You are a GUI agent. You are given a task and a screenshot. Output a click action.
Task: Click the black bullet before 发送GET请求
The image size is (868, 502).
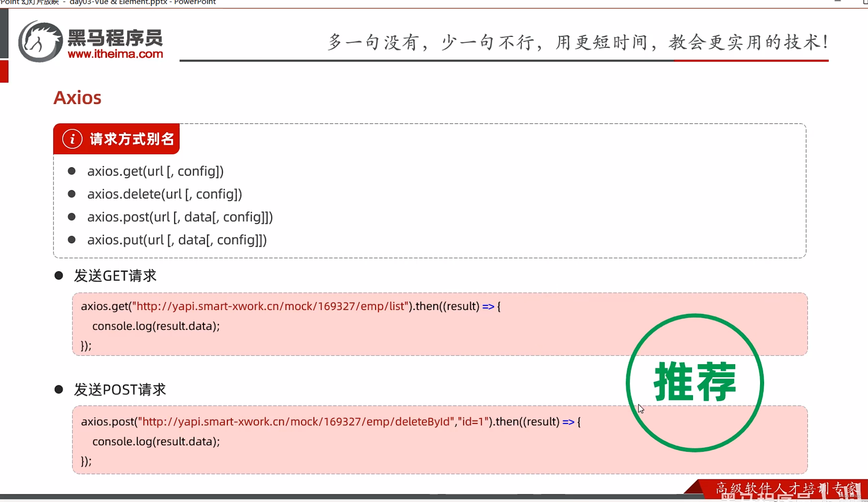(x=59, y=275)
